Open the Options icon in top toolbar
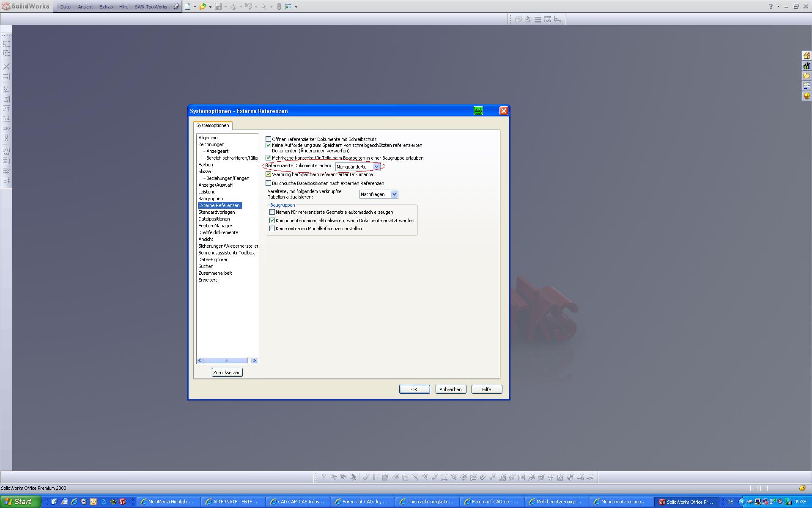The image size is (812, 508). tap(289, 6)
